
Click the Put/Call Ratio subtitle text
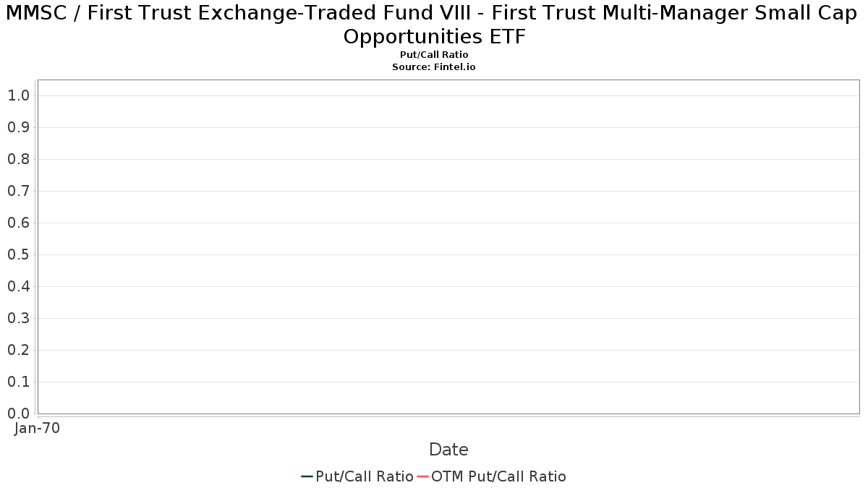click(x=434, y=55)
